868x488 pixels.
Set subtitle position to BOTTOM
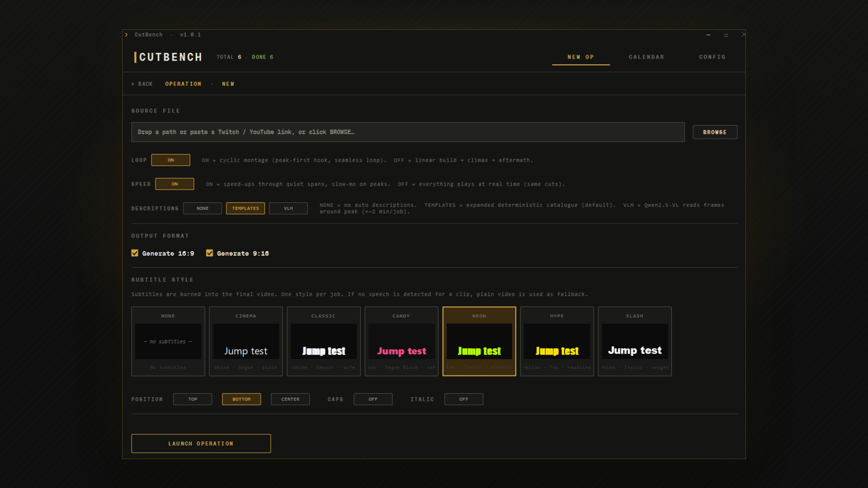tap(241, 399)
